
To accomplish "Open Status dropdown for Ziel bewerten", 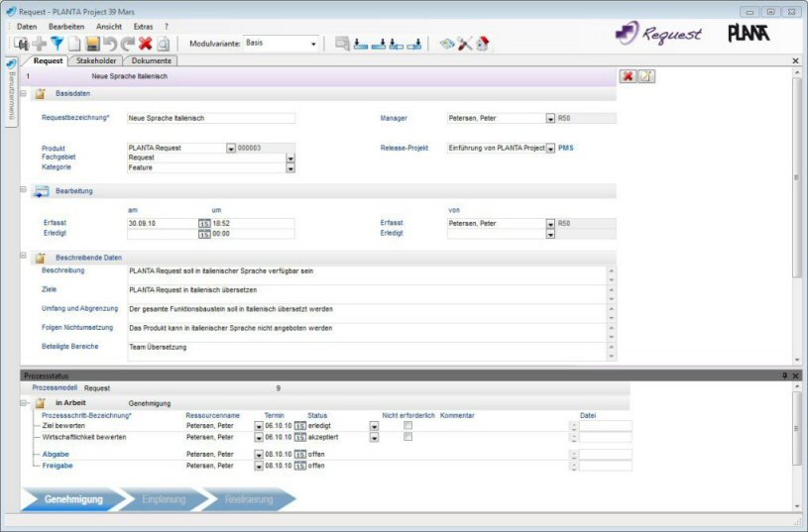I will (374, 426).
